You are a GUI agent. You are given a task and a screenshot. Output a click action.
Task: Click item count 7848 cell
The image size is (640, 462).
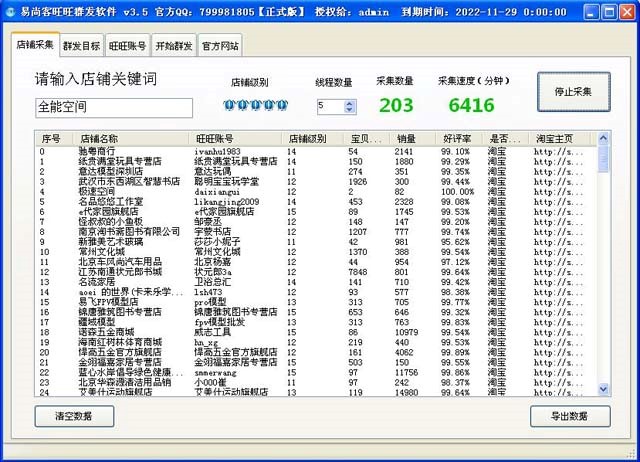click(358, 272)
